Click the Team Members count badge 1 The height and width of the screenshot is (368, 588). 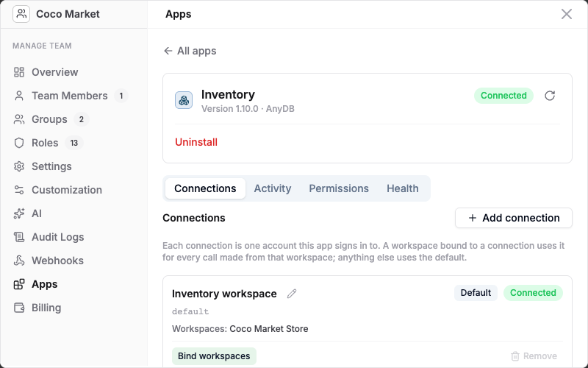coord(121,96)
